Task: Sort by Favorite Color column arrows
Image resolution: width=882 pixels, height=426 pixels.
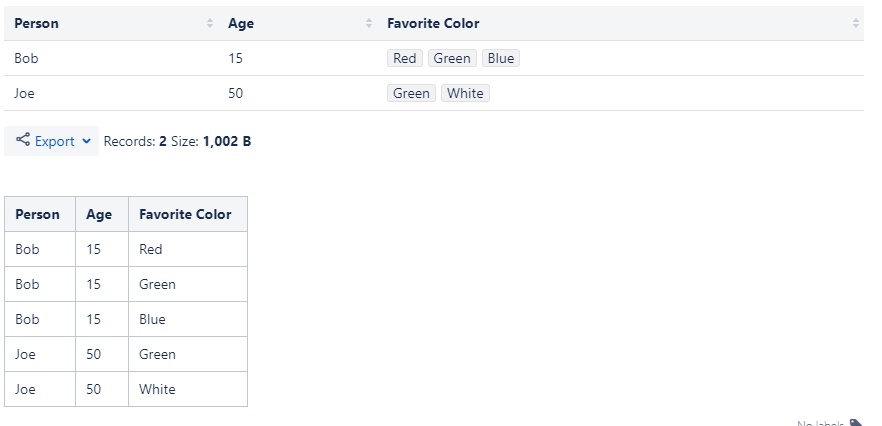Action: point(856,23)
